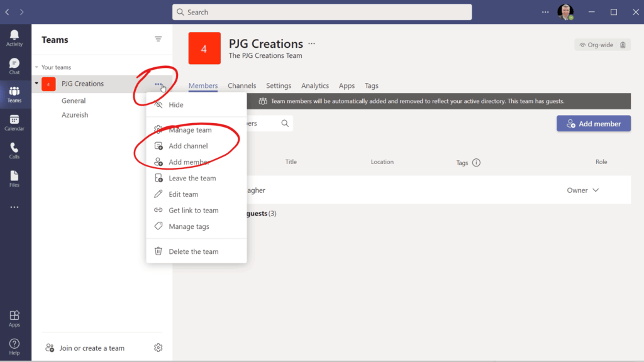Choose Hide from the context menu
The height and width of the screenshot is (362, 644).
click(x=196, y=105)
